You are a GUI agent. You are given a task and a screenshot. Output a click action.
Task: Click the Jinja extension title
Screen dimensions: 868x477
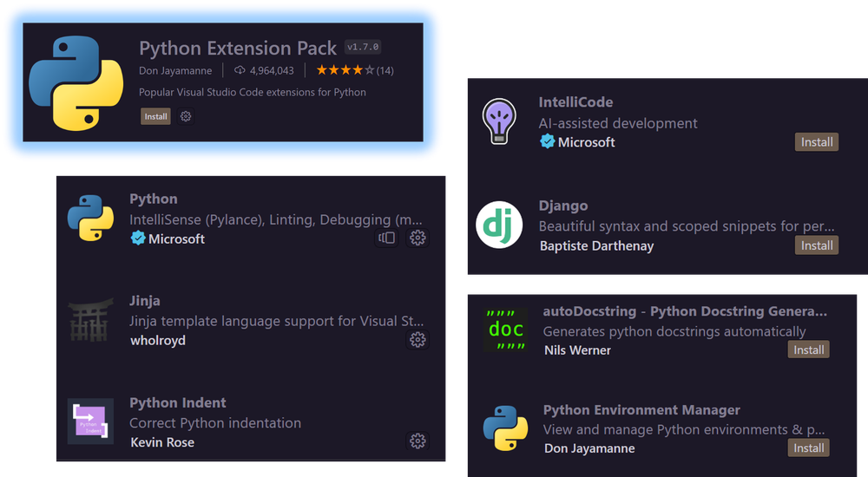tap(145, 300)
